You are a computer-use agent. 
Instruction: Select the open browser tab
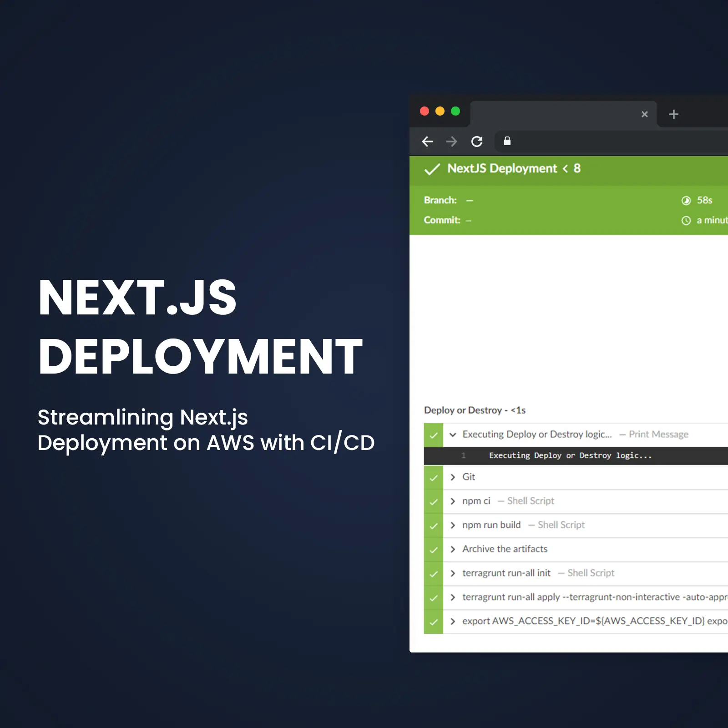(563, 114)
